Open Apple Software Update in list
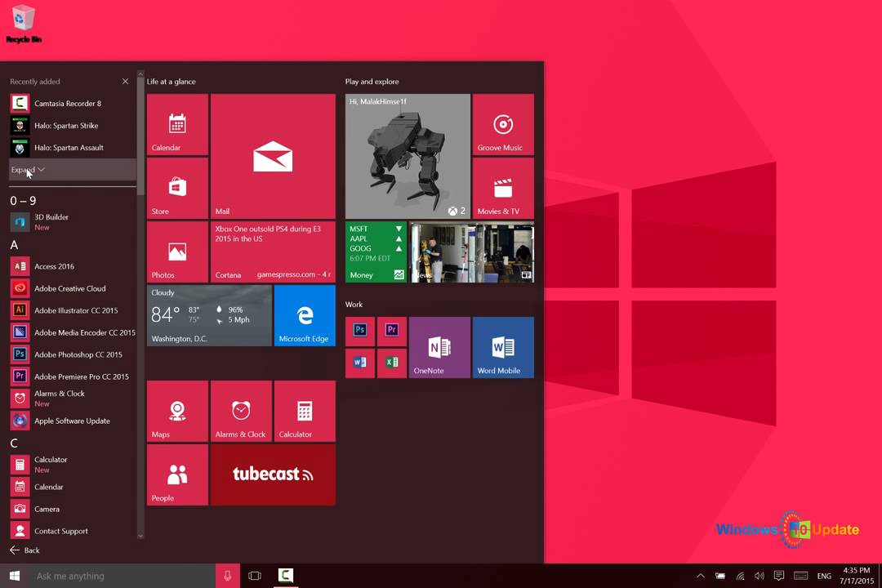This screenshot has width=882, height=588. click(73, 421)
